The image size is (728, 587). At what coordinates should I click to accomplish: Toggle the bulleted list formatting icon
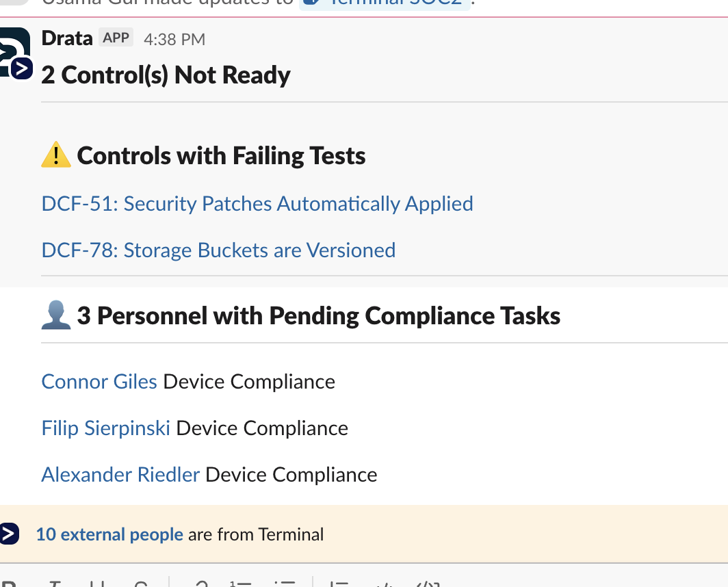[x=283, y=584]
